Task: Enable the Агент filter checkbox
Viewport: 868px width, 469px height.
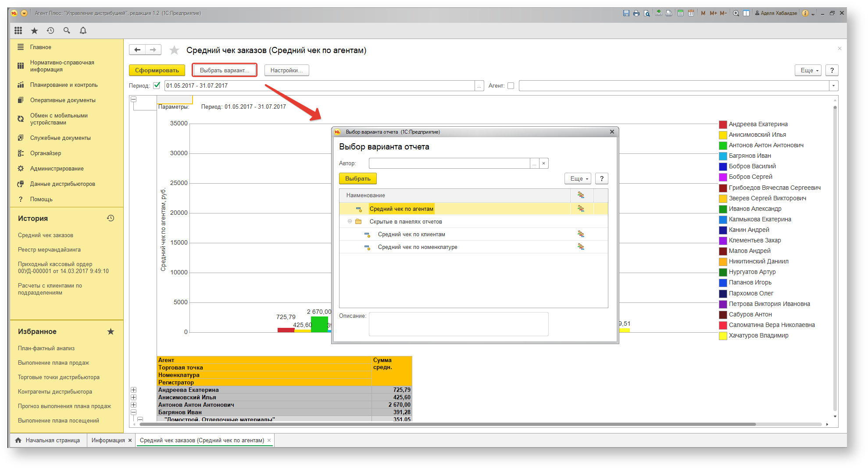Action: click(511, 85)
